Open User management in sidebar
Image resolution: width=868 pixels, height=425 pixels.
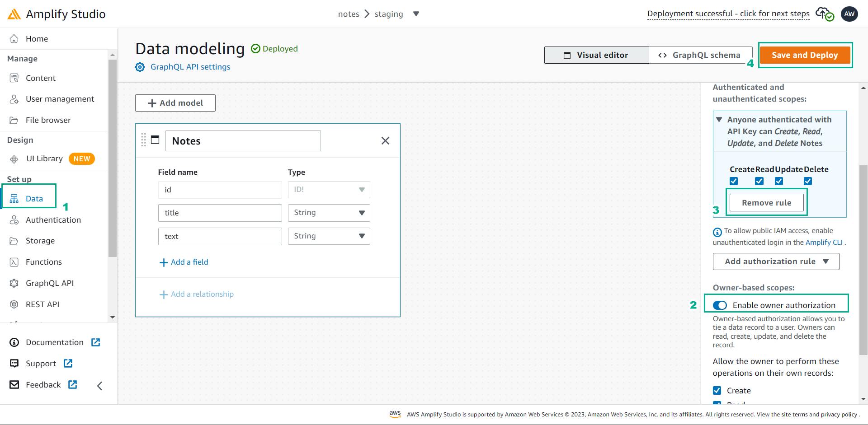tap(60, 99)
